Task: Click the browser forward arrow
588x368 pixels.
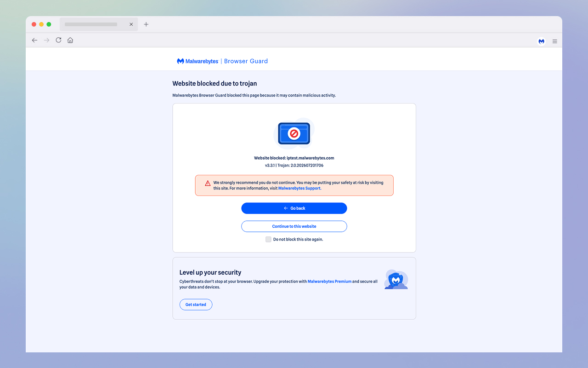Action: tap(46, 40)
